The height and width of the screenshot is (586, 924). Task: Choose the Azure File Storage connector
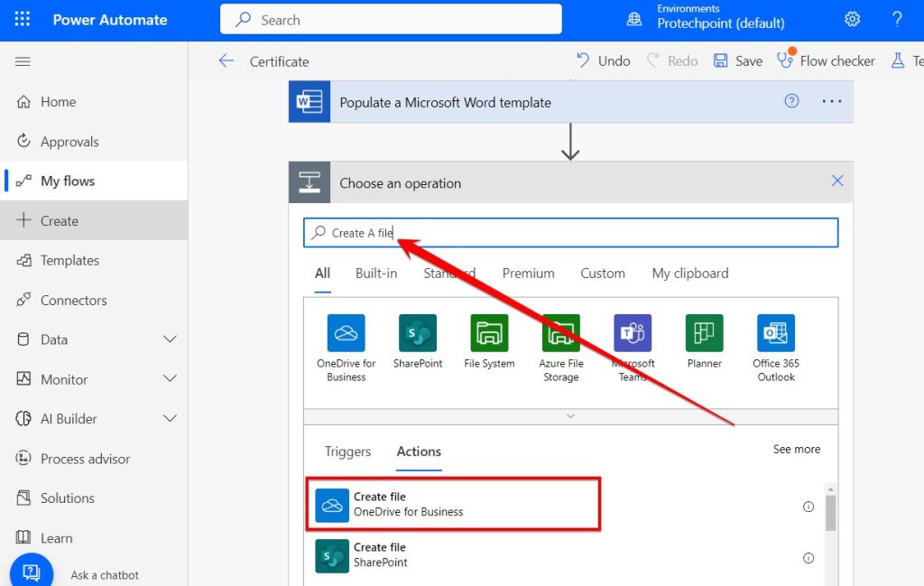pyautogui.click(x=561, y=349)
